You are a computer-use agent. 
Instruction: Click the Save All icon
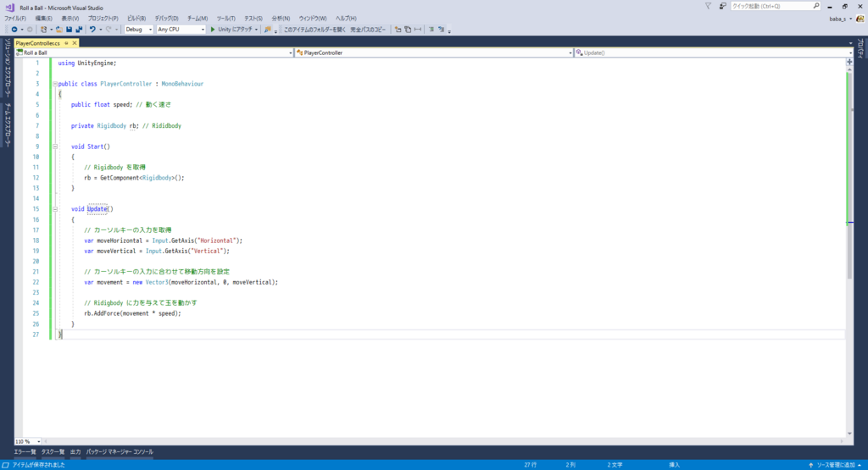pyautogui.click(x=79, y=30)
